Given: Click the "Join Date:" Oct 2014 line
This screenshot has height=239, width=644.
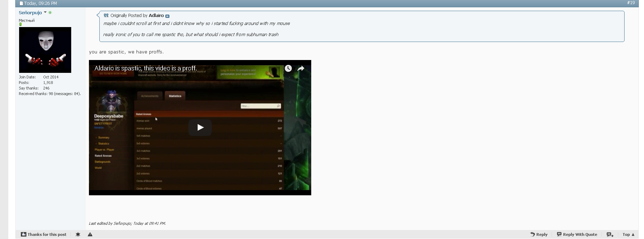Looking at the screenshot, I should click(39, 77).
